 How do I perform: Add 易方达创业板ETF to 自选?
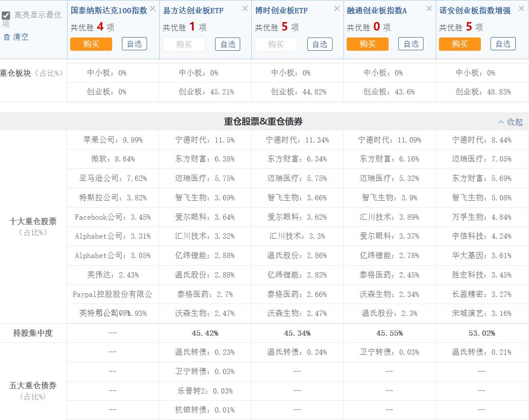pyautogui.click(x=227, y=44)
